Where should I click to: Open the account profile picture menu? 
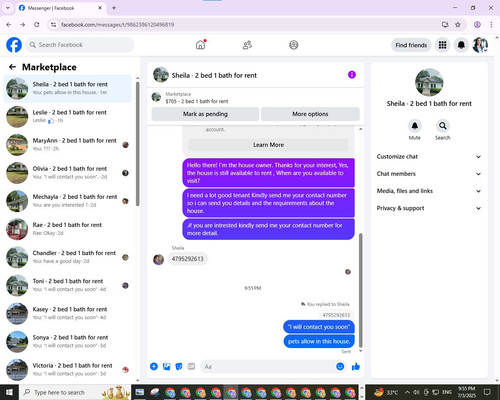(x=480, y=45)
